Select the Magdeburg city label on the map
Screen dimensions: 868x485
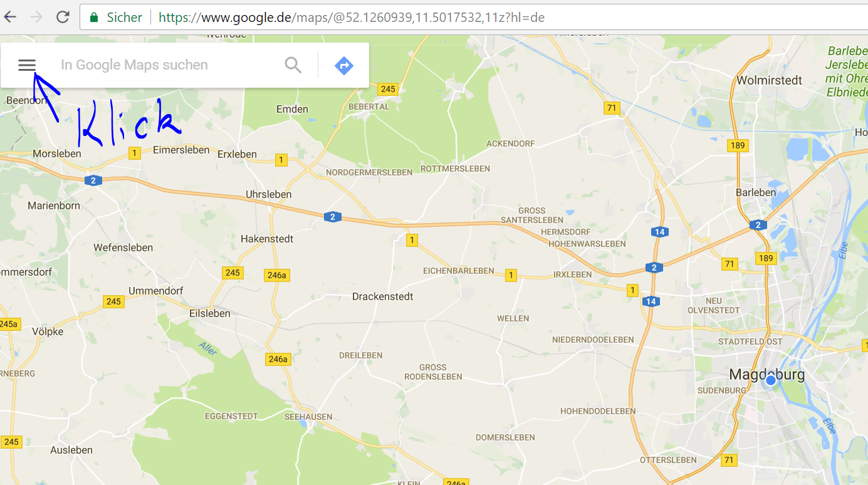click(766, 374)
